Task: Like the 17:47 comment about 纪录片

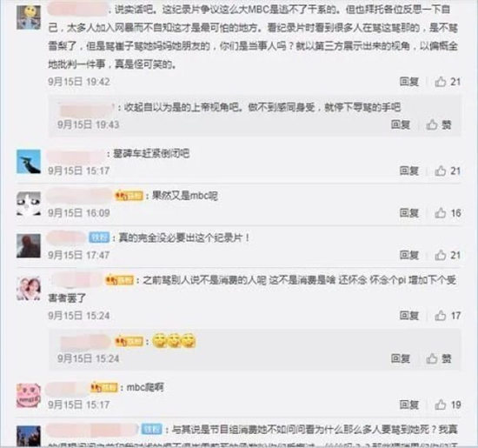Action: pyautogui.click(x=448, y=255)
